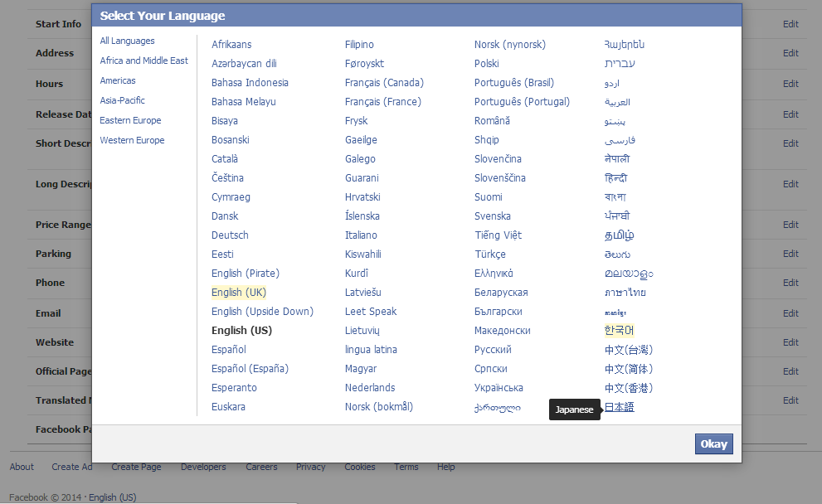Select English (Upside Down)
The width and height of the screenshot is (822, 504).
262,312
